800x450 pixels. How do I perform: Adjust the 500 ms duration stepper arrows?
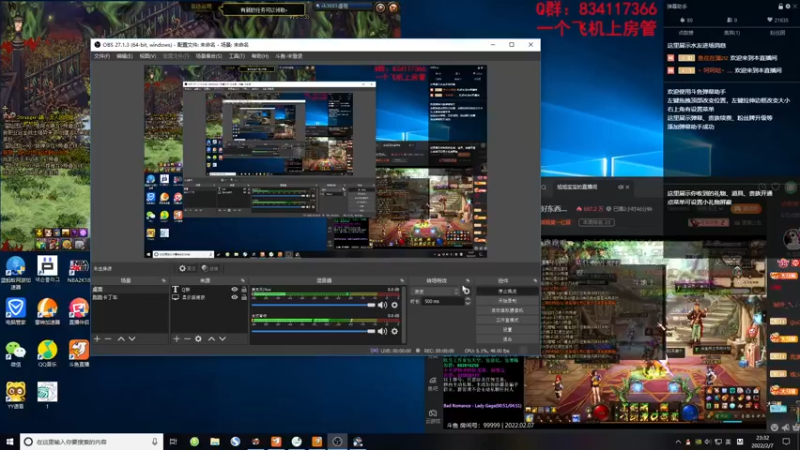point(468,302)
